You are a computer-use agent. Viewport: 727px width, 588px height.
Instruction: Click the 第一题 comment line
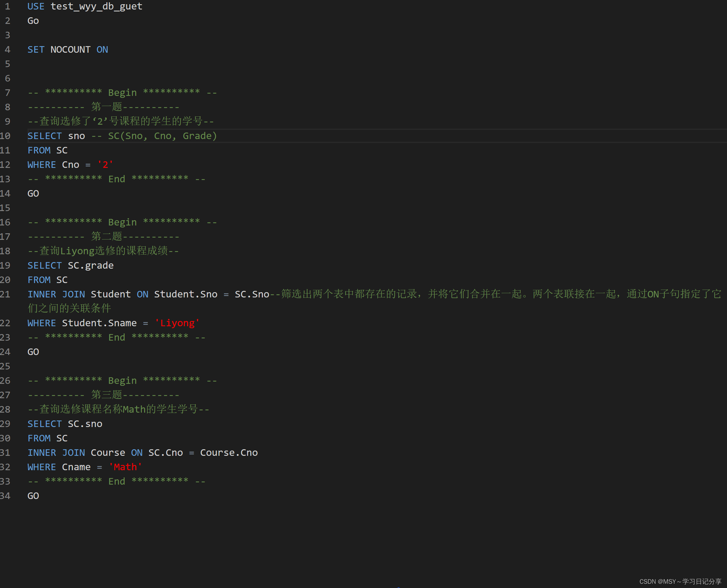click(x=104, y=107)
